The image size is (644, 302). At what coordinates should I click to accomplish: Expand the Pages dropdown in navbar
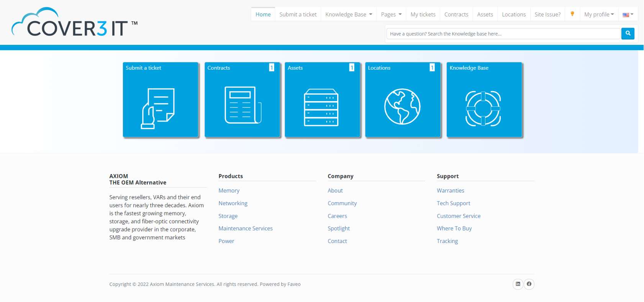pos(391,15)
